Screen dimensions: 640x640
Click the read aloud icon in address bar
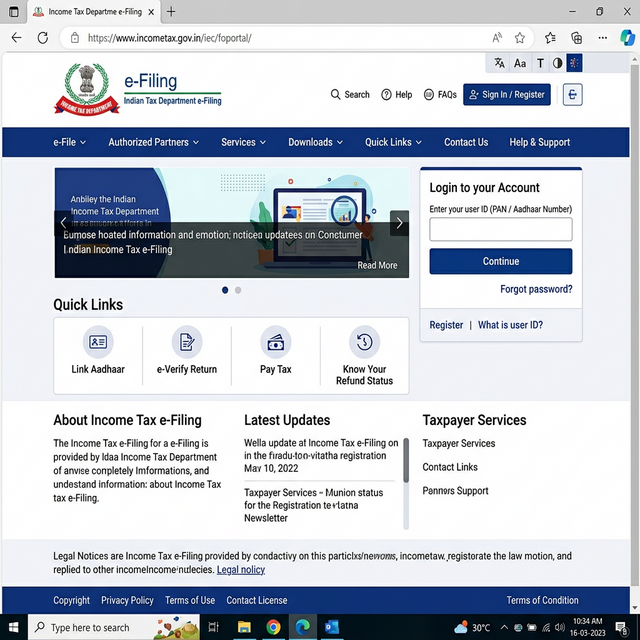[497, 38]
